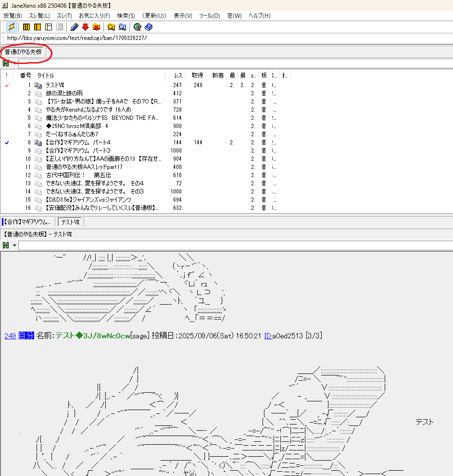The width and height of the screenshot is (453, 476).
Task: Click the post number 249 link
Action: tap(10, 336)
